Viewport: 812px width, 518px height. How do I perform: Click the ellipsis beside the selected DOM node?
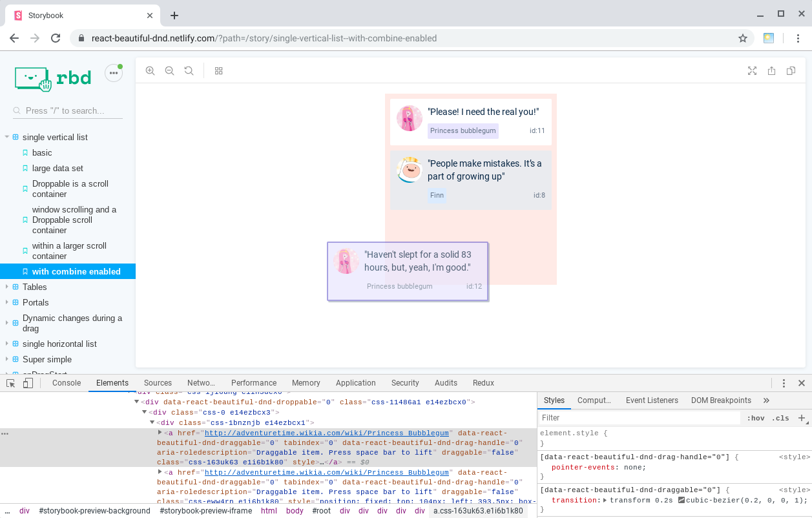tap(5, 433)
